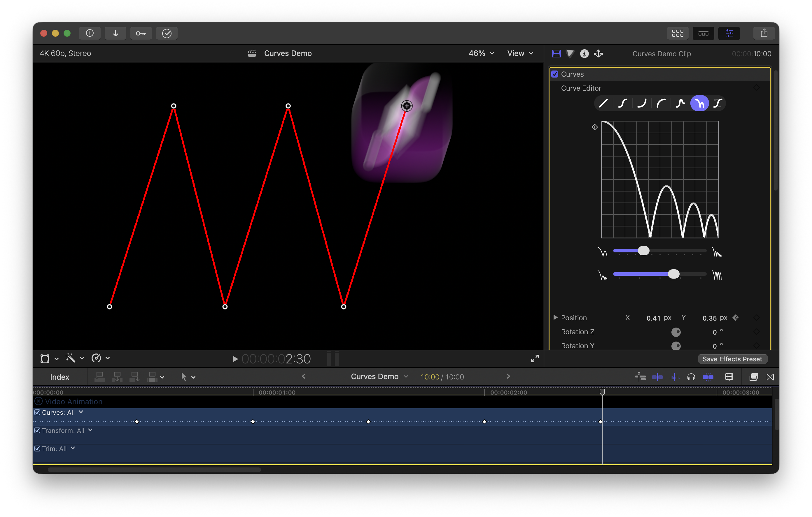Click the Share export icon
Screen dimensions: 812x517
[x=764, y=33]
